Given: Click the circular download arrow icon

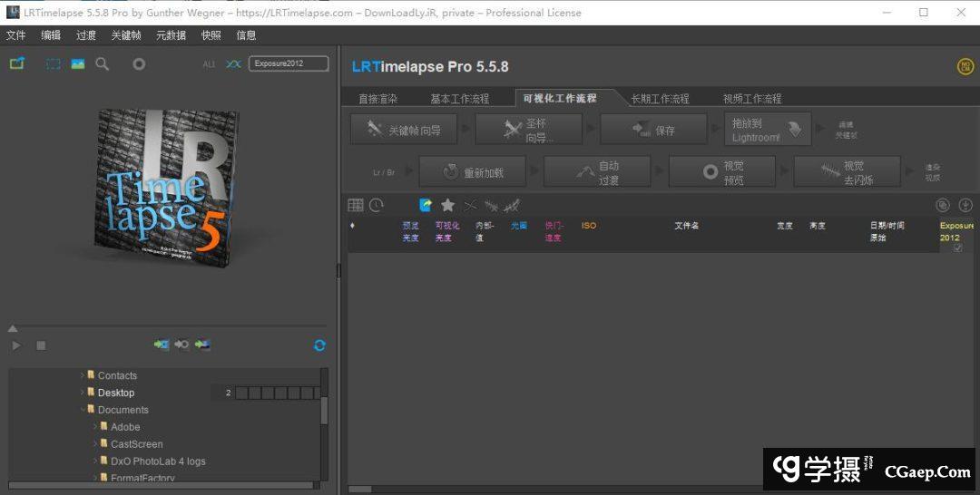Looking at the screenshot, I should (965, 205).
